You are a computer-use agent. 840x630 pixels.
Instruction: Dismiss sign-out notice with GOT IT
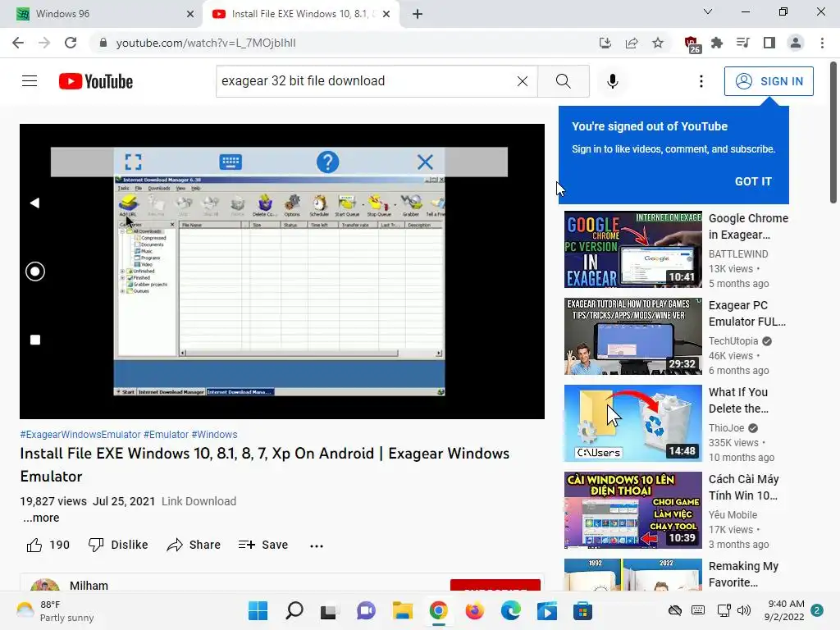pos(753,181)
